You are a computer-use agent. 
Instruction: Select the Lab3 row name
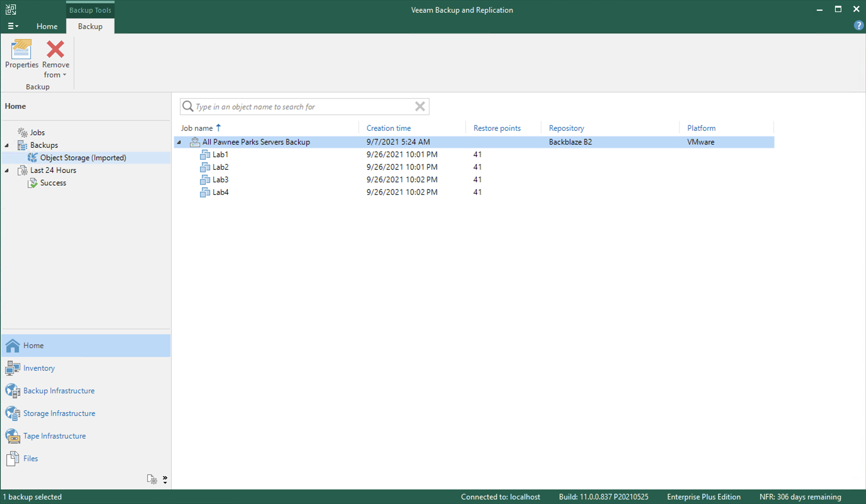pos(220,179)
